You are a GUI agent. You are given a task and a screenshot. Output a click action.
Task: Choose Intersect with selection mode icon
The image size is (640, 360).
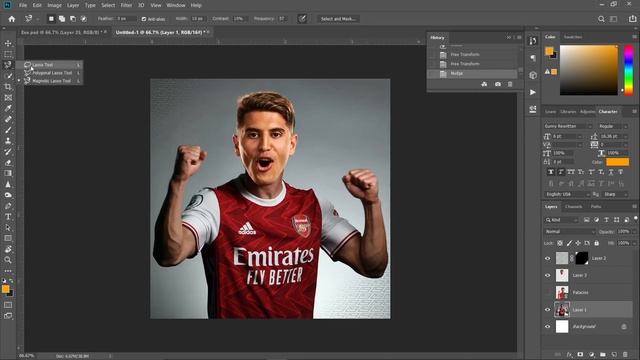coord(83,19)
